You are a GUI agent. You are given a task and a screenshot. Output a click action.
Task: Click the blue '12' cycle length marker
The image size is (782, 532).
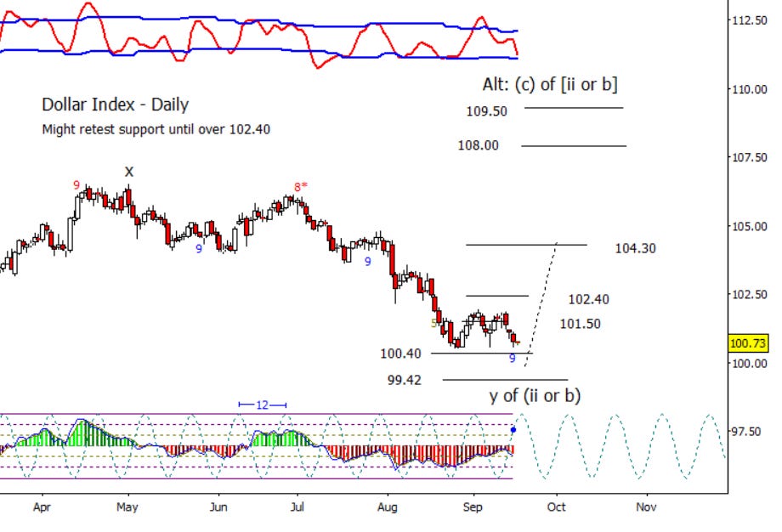[263, 405]
